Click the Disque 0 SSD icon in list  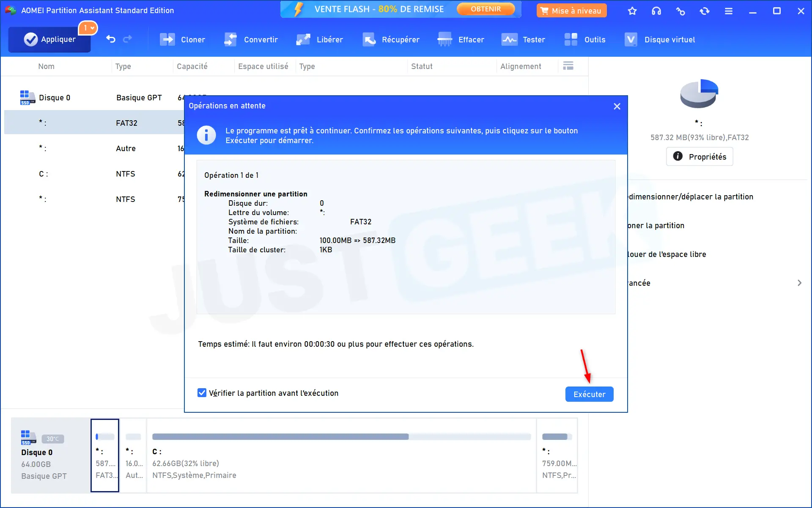pos(27,97)
